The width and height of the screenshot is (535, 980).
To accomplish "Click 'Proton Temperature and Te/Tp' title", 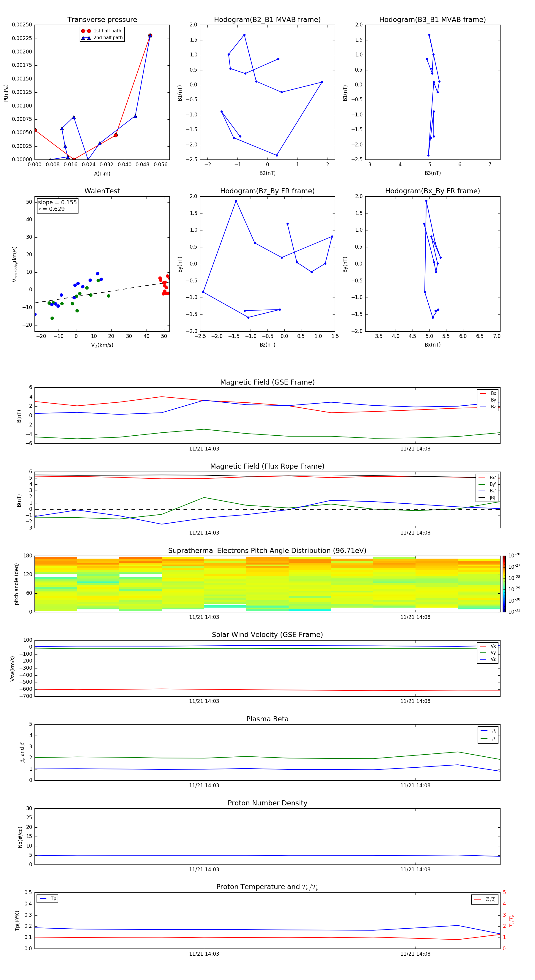I will click(267, 887).
